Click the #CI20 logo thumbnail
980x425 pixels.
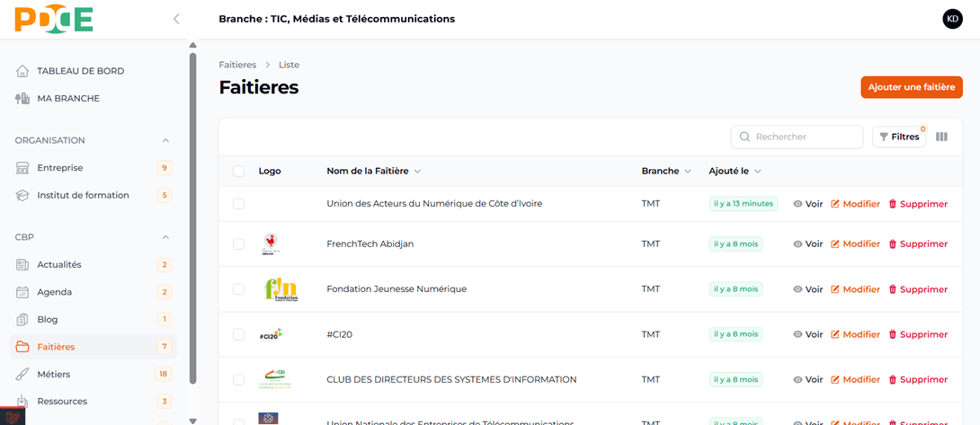(272, 334)
